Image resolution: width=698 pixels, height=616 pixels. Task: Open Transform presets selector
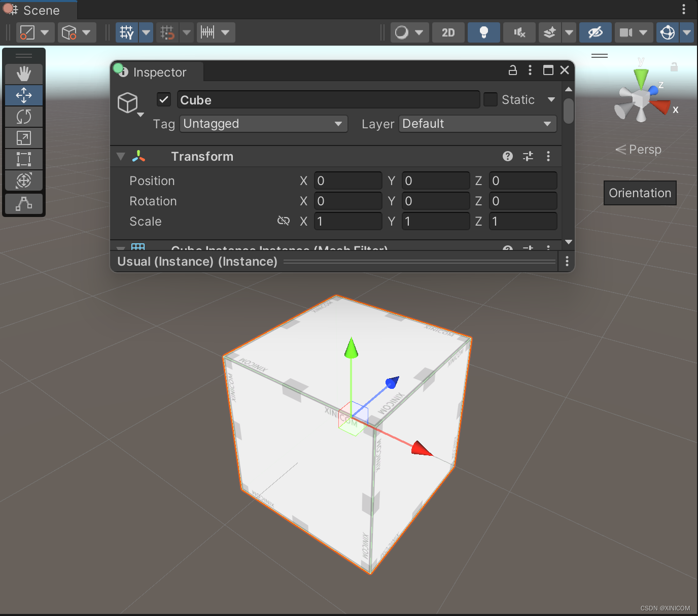click(528, 156)
